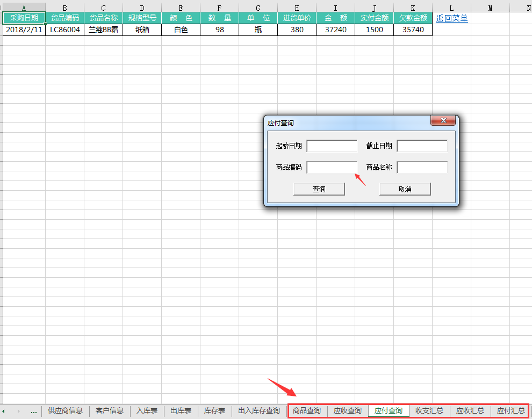Select the cell containing 白色
Screen dimensions: 532x419
[181, 30]
